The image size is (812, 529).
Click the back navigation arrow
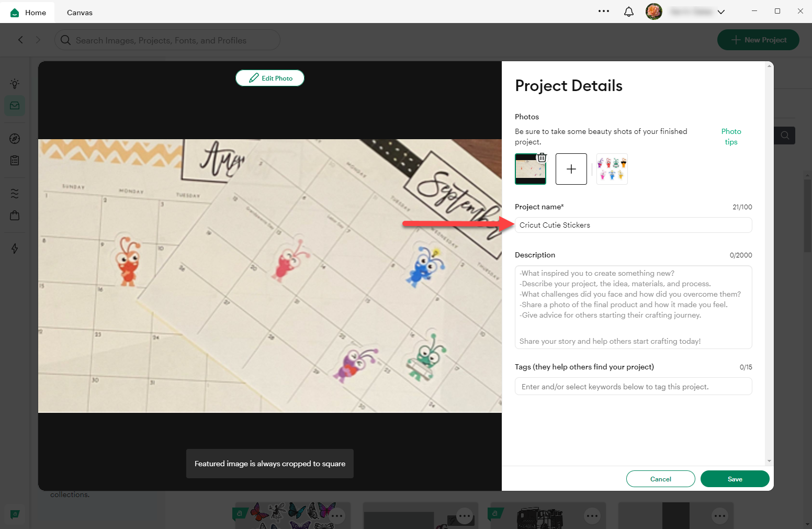tap(20, 40)
